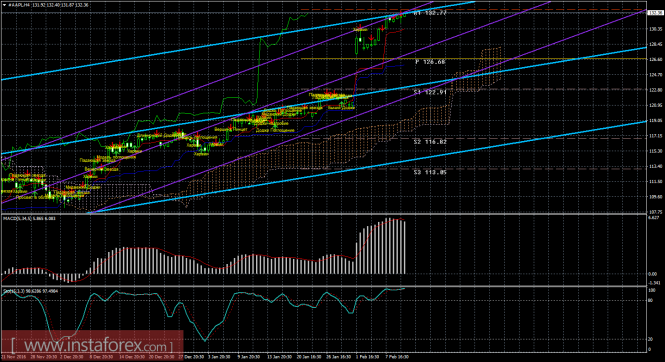The height and width of the screenshot is (362, 665).
Task: Open the www.instaforex.com watermark link
Action: click(x=92, y=346)
